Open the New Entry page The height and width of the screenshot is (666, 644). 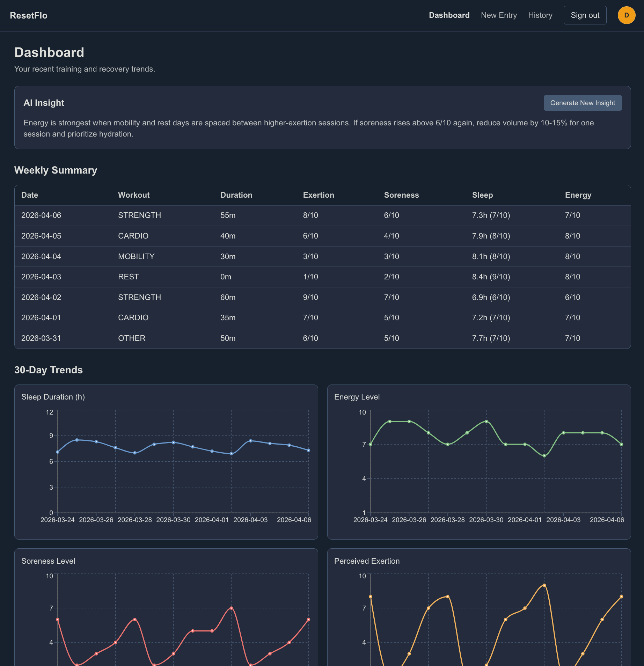point(499,15)
